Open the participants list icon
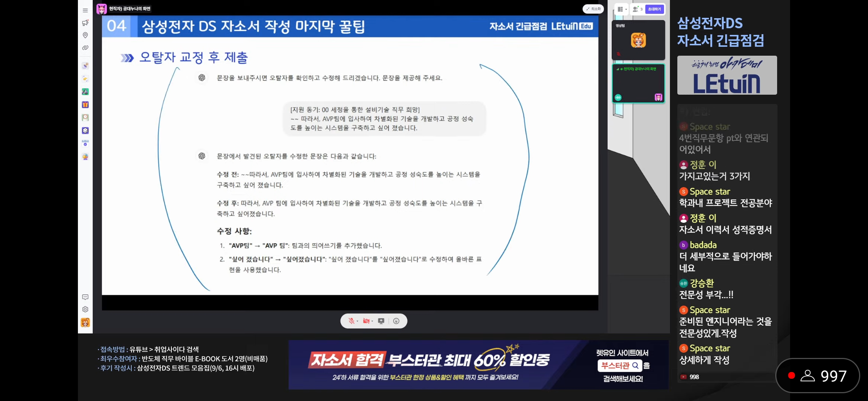This screenshot has width=868, height=401. click(x=637, y=9)
